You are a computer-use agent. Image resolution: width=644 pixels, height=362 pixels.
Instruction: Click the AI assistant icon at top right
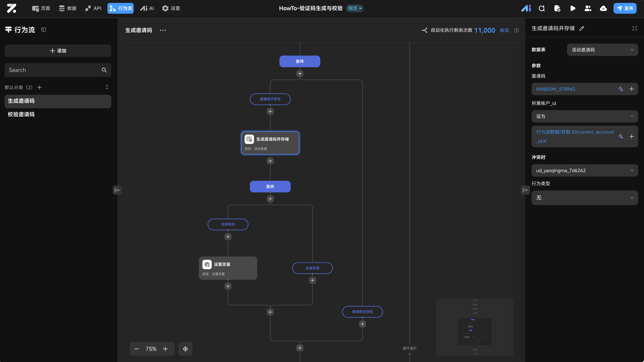pos(526,8)
